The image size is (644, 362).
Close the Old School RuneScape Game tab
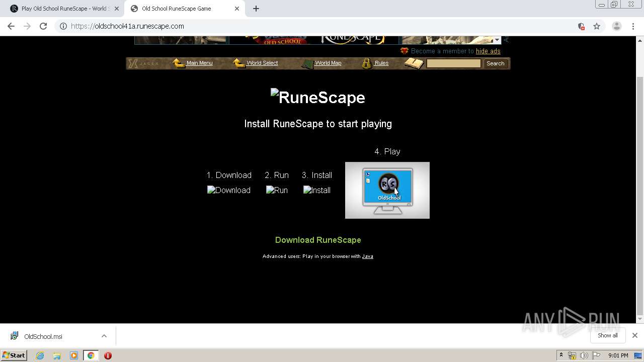(x=237, y=9)
